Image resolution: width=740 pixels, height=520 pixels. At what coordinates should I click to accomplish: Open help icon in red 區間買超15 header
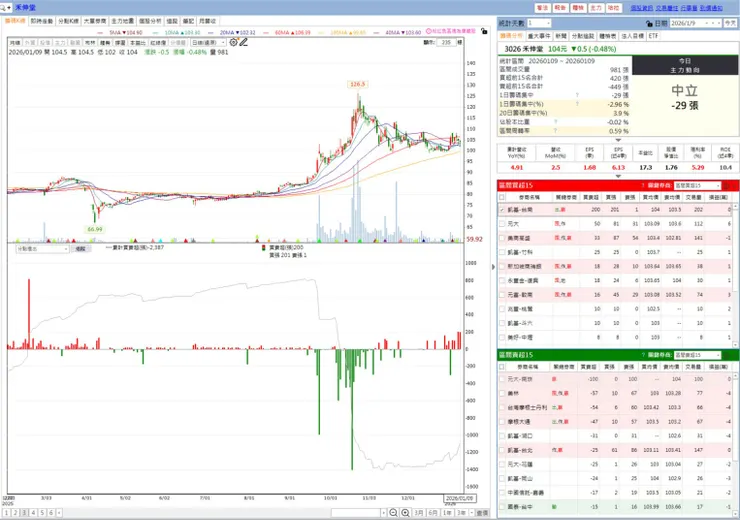pyautogui.click(x=643, y=185)
